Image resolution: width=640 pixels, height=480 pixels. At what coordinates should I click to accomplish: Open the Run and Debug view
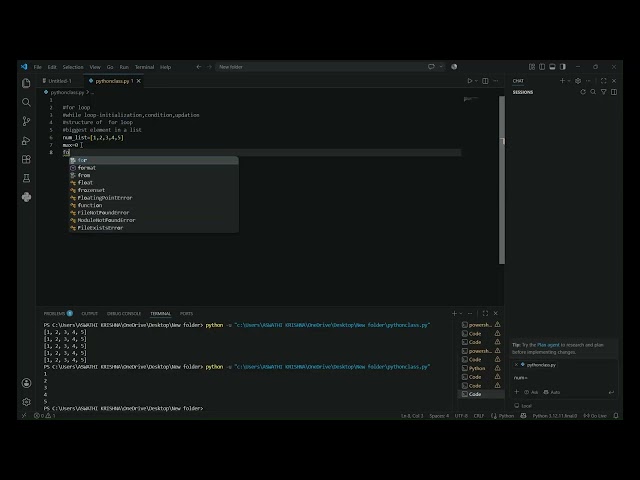tap(26, 140)
